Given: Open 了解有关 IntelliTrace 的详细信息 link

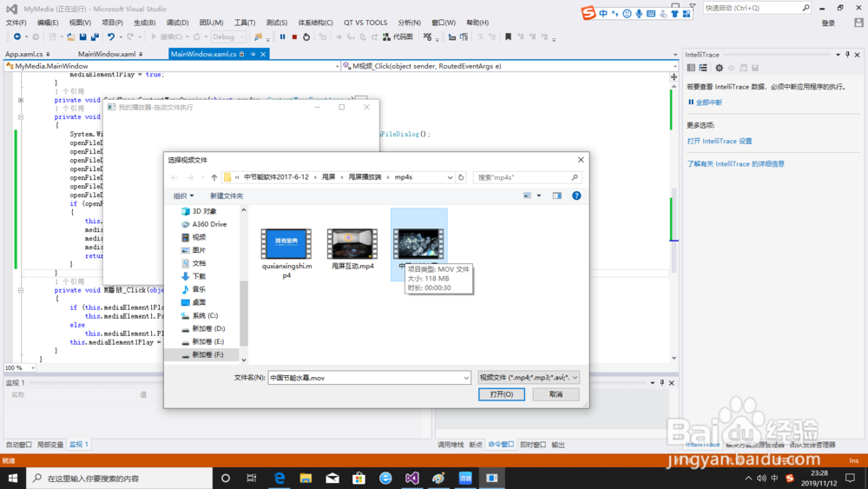Looking at the screenshot, I should (x=736, y=164).
